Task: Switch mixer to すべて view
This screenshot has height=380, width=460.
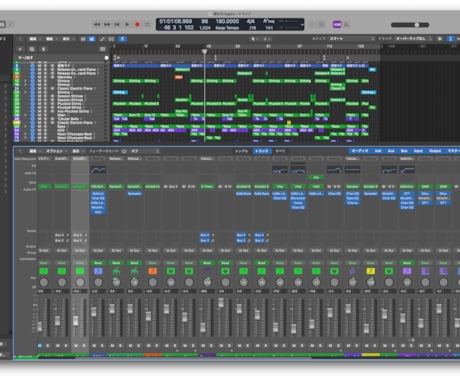Action: pyautogui.click(x=280, y=151)
